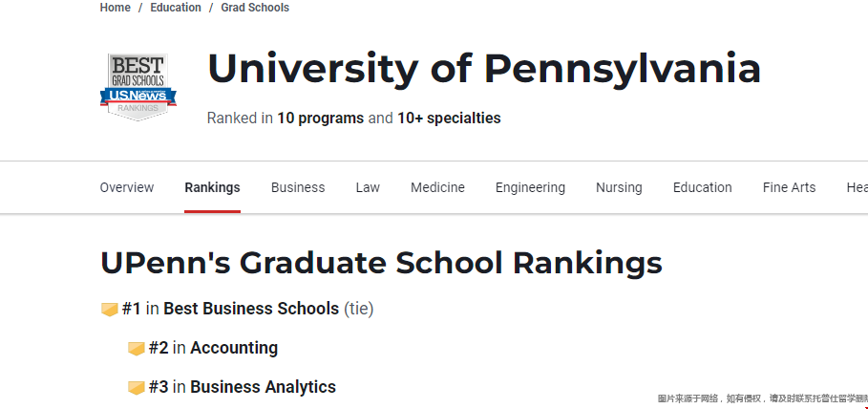The image size is (868, 409).
Task: Switch to the Law tab
Action: coord(368,188)
